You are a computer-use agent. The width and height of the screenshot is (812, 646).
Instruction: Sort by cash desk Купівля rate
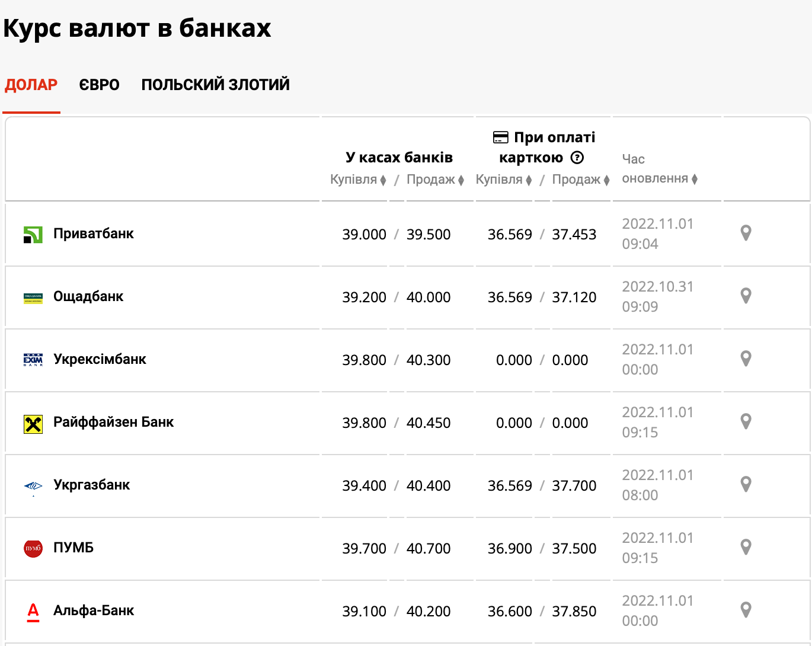coord(358,180)
